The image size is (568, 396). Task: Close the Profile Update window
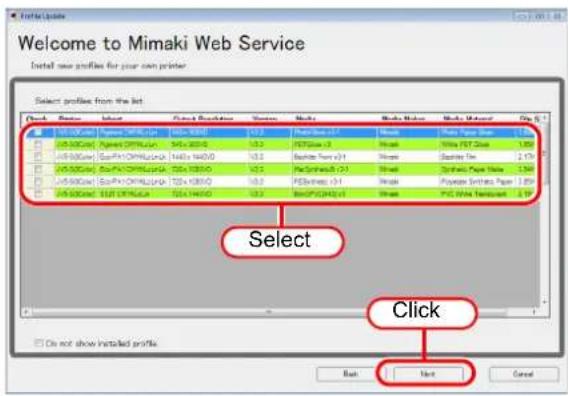click(x=556, y=16)
